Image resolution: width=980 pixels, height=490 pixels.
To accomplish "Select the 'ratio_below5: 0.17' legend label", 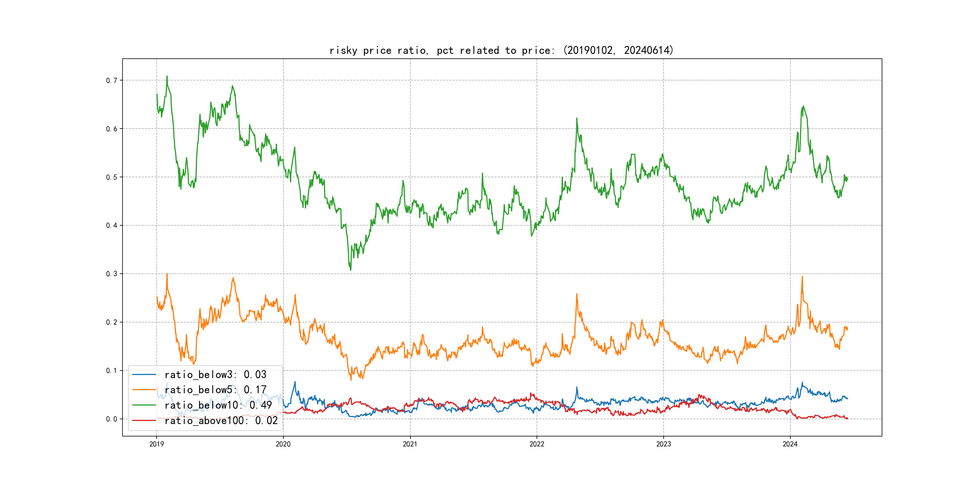I will (x=215, y=390).
